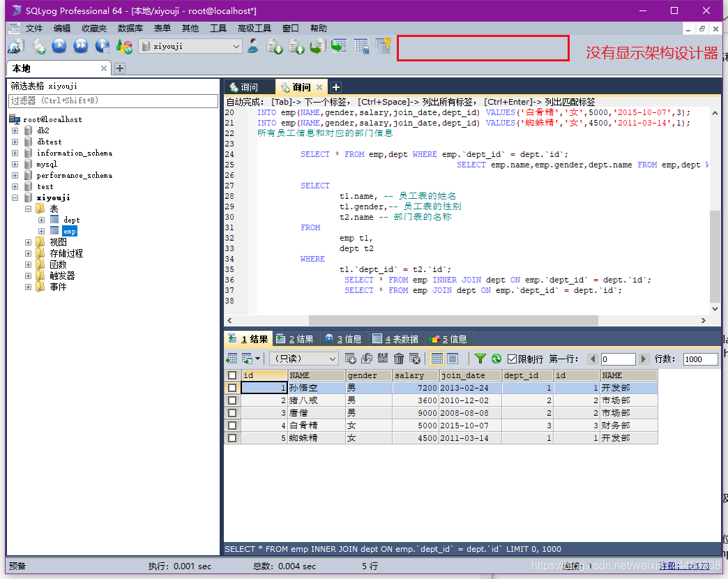The width and height of the screenshot is (728, 579).
Task: Open the 文件 menu
Action: tap(34, 29)
